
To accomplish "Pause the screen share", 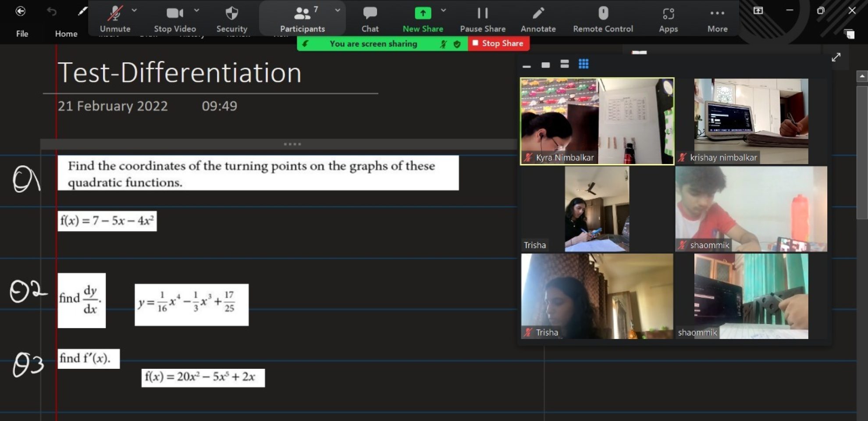I will pyautogui.click(x=483, y=19).
